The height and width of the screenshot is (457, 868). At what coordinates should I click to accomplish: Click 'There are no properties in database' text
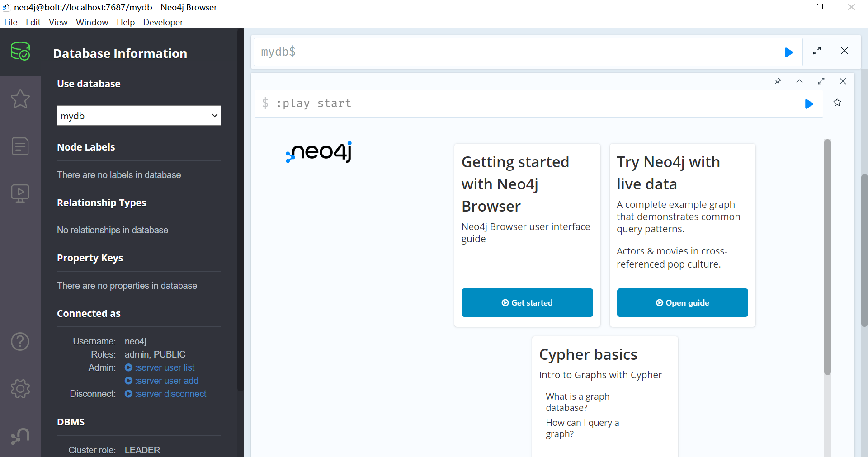pyautogui.click(x=127, y=286)
